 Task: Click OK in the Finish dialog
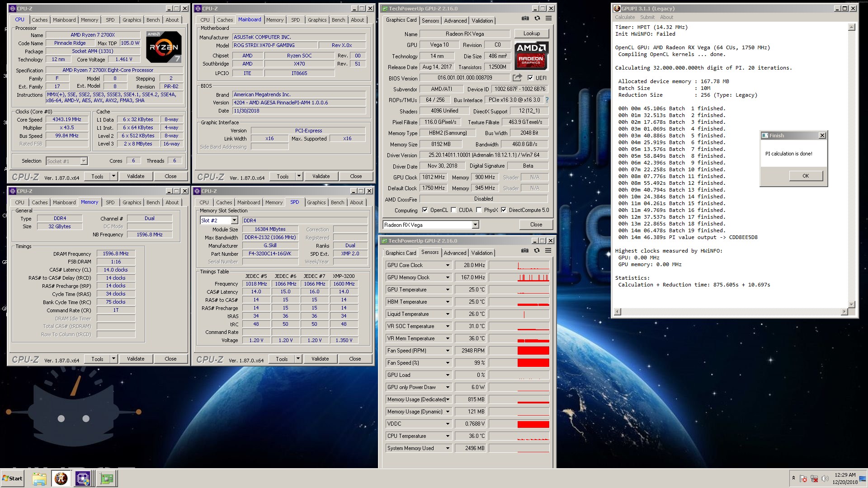point(806,176)
